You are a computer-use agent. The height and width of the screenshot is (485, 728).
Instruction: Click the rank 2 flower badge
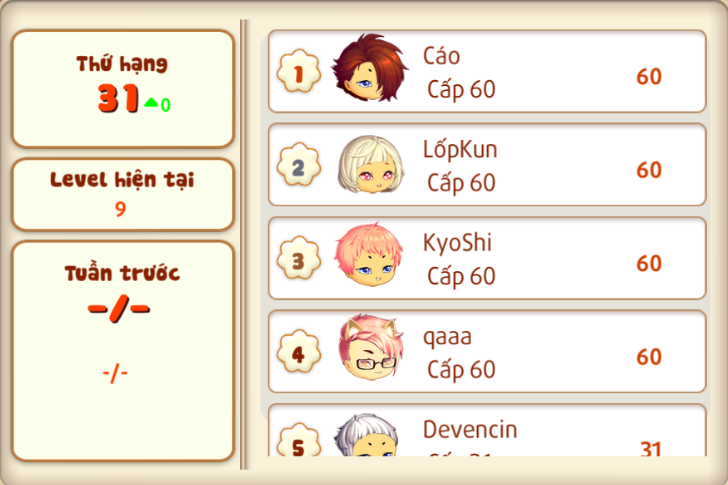(299, 165)
